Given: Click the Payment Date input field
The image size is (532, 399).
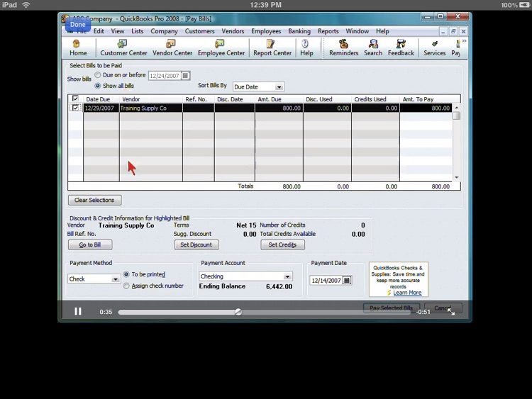Looking at the screenshot, I should tap(326, 281).
